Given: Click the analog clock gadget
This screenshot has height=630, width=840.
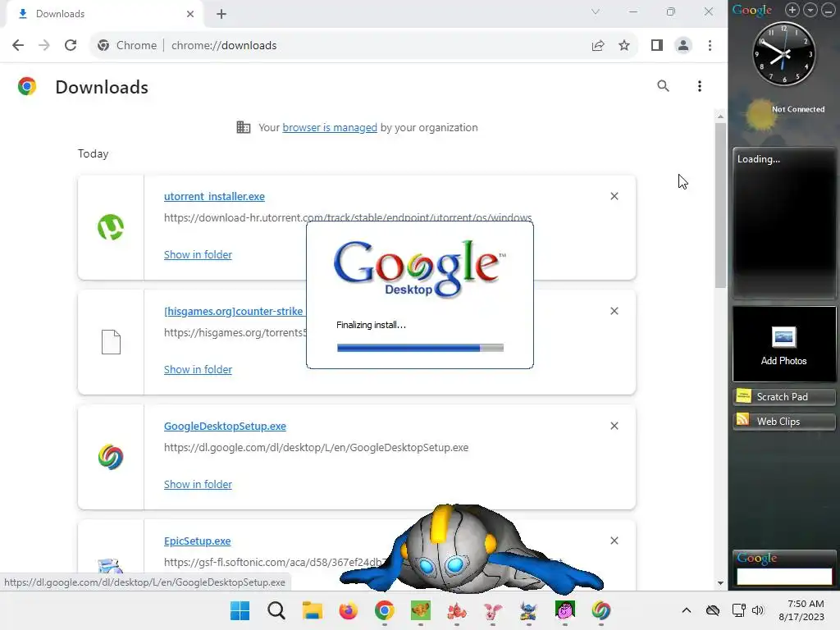Looking at the screenshot, I should click(x=783, y=53).
